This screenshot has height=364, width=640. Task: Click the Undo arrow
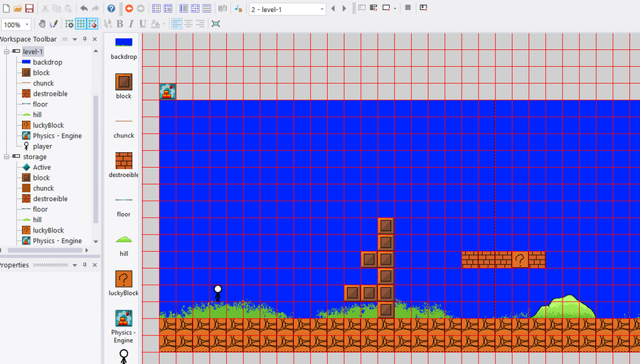[x=84, y=8]
